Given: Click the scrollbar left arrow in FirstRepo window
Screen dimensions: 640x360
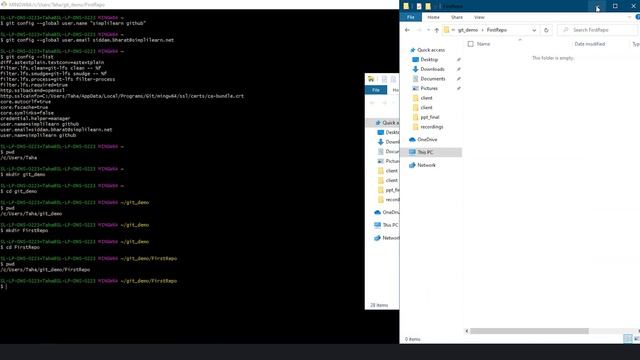Looking at the screenshot, I should point(467,331).
